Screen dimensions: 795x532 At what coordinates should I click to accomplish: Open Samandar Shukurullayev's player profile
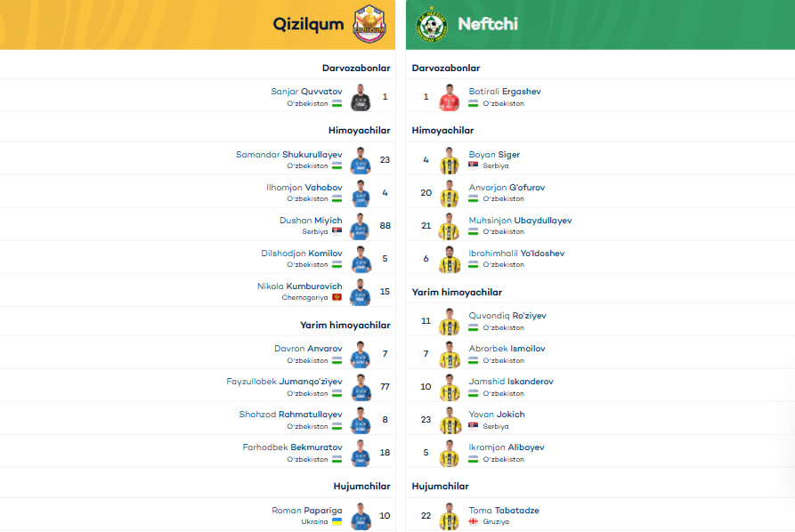[x=289, y=155]
